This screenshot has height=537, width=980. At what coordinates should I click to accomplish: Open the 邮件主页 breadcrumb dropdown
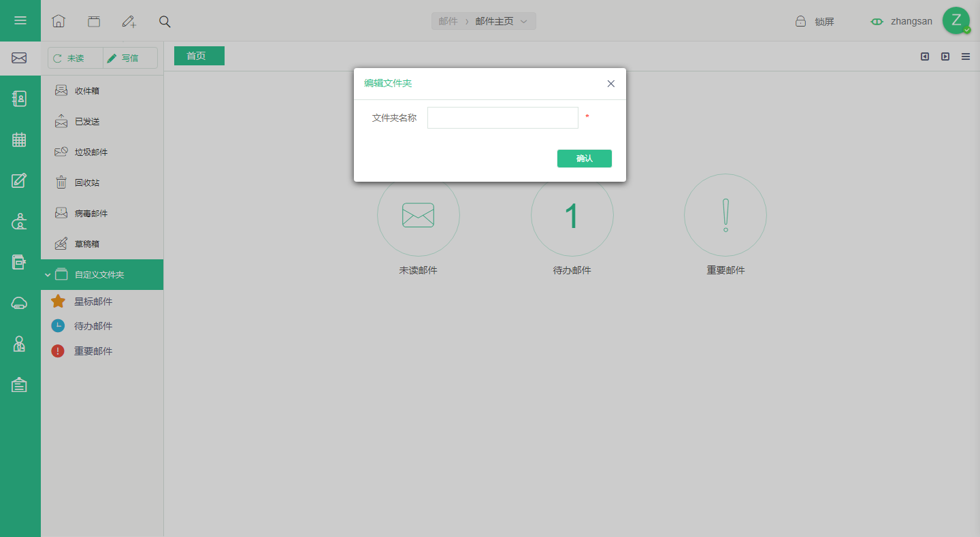point(501,21)
